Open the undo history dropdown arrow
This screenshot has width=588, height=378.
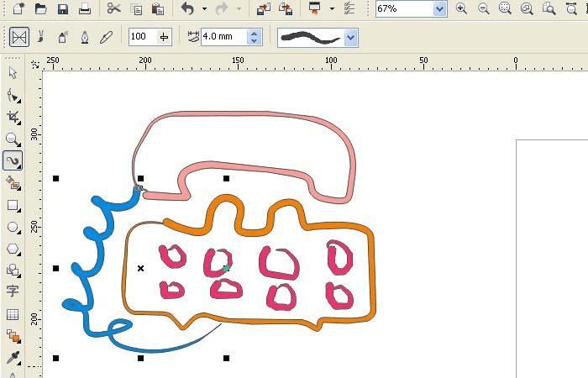pyautogui.click(x=204, y=8)
